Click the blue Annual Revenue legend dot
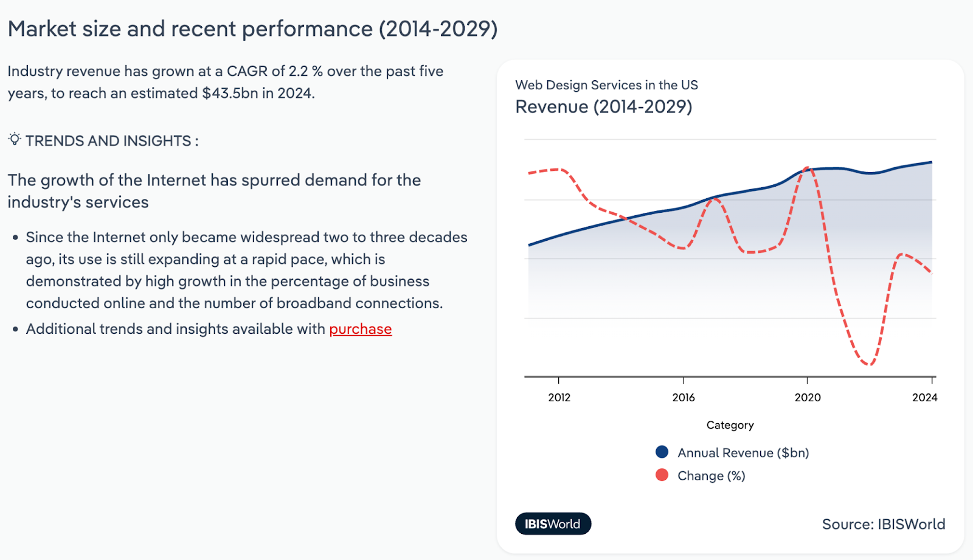This screenshot has width=973, height=560. tap(662, 452)
